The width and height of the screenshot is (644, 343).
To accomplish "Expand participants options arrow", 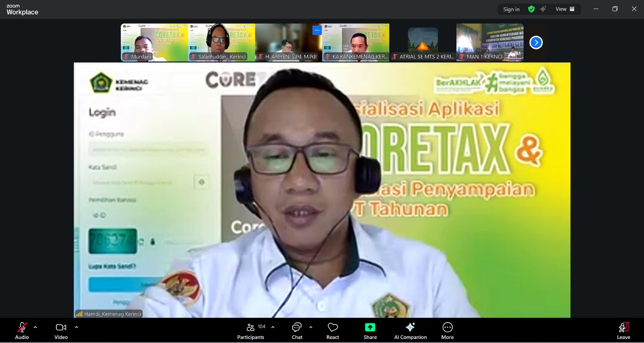I will (x=273, y=327).
